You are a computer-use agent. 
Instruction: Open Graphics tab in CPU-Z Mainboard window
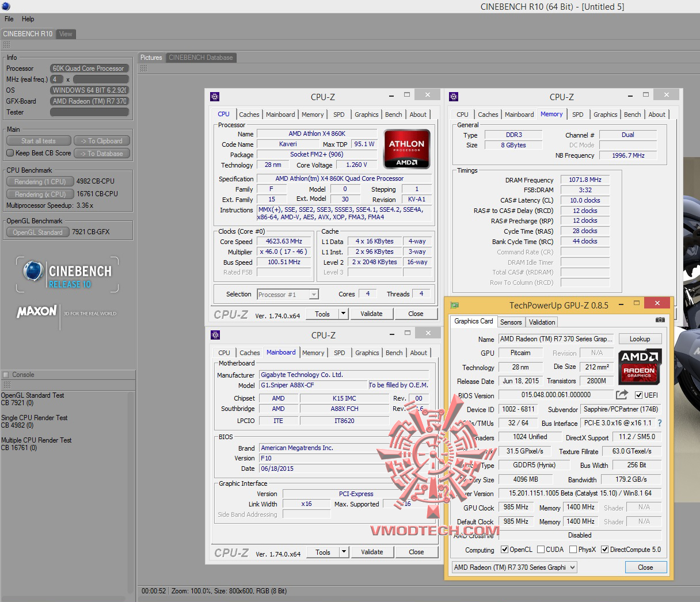tap(367, 353)
